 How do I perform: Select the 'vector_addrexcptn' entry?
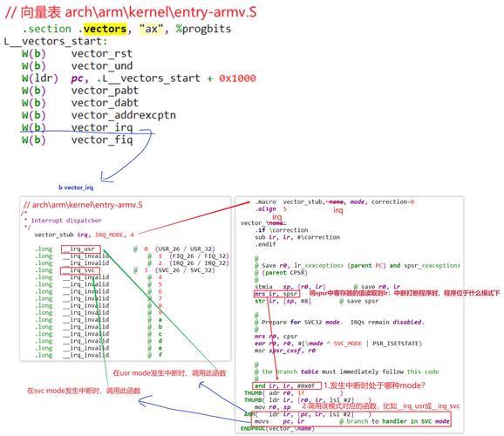[x=124, y=115]
